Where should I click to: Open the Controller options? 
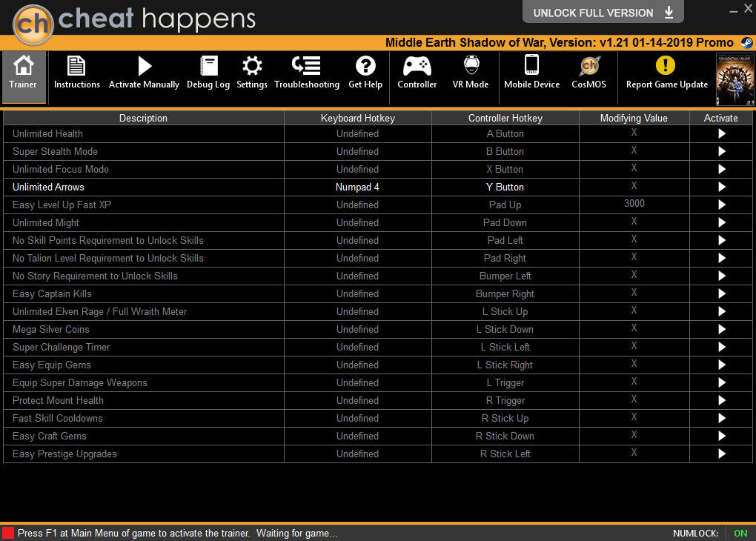(417, 73)
